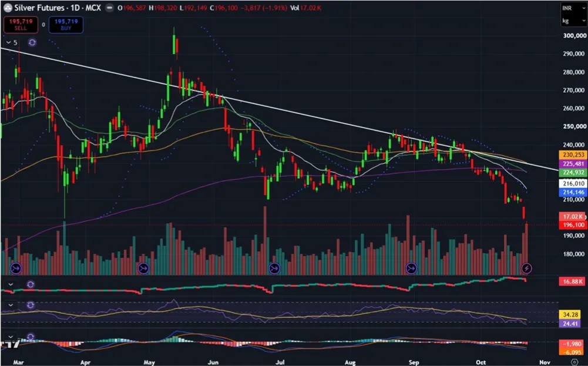Click the Jun label on the time axis
This screenshot has width=588, height=366.
[213, 362]
